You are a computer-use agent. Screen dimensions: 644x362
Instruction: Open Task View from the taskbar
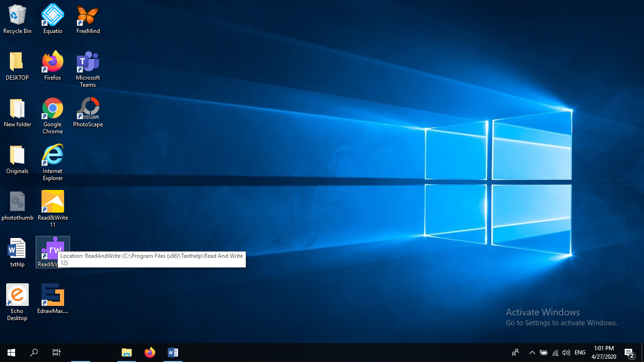(57, 353)
